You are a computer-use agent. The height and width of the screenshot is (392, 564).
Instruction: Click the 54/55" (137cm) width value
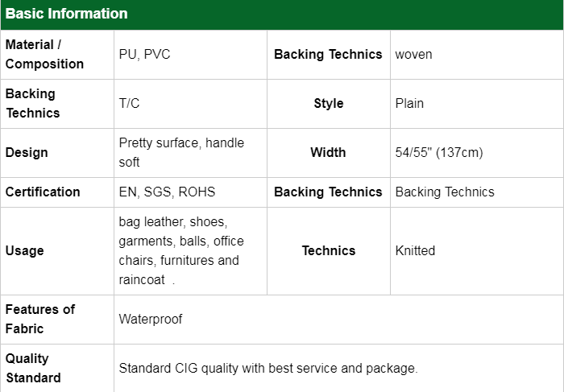[439, 152]
